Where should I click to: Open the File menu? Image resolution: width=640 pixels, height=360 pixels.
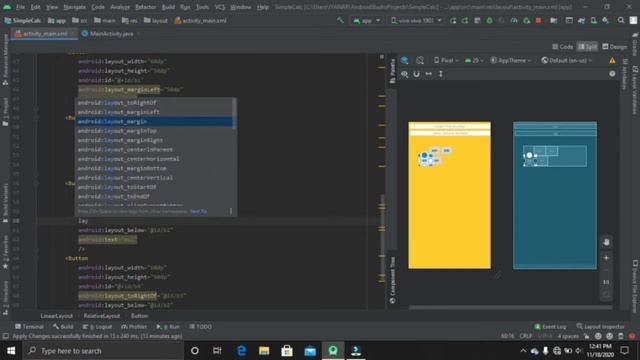20,7
